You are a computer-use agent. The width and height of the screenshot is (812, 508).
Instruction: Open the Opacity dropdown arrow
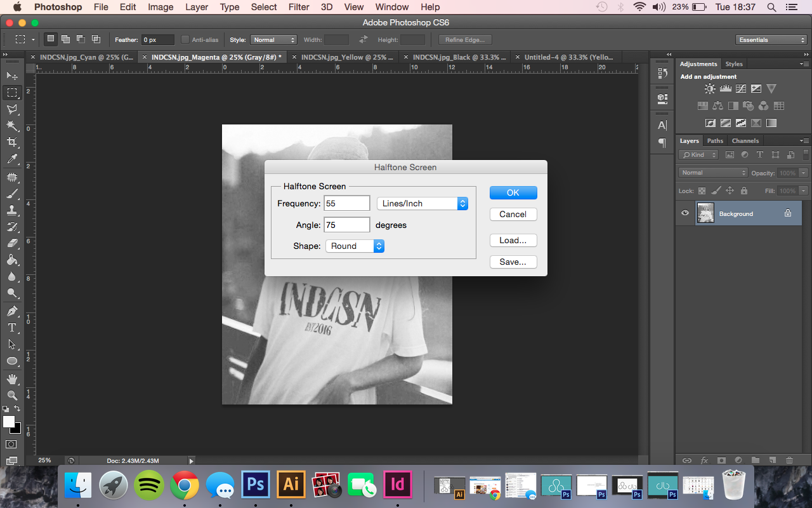point(804,173)
